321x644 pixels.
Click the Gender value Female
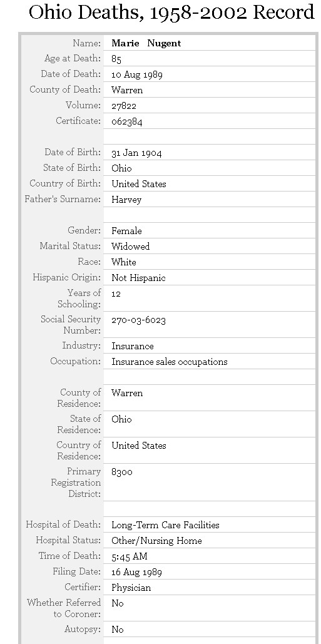[126, 231]
